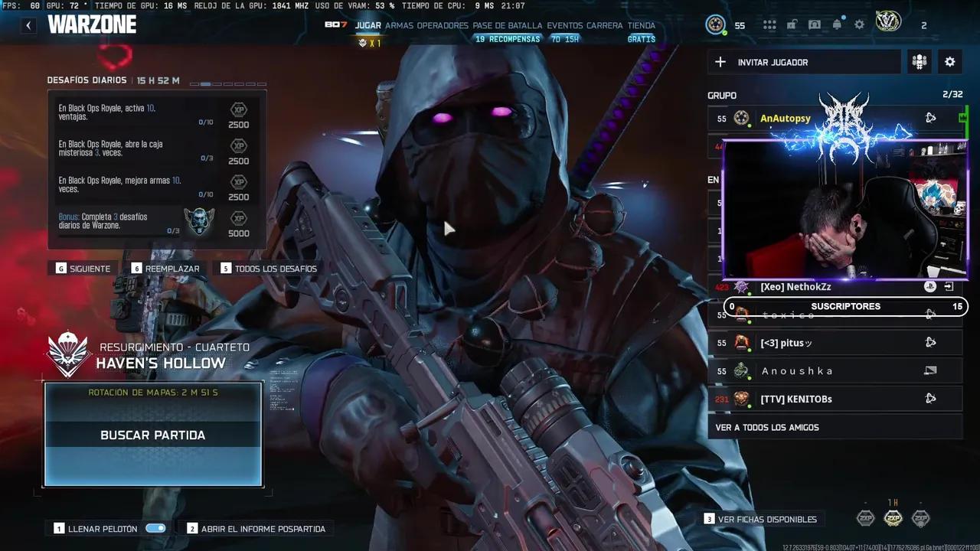Open the ARMAS tab
The image size is (980, 551).
point(399,25)
